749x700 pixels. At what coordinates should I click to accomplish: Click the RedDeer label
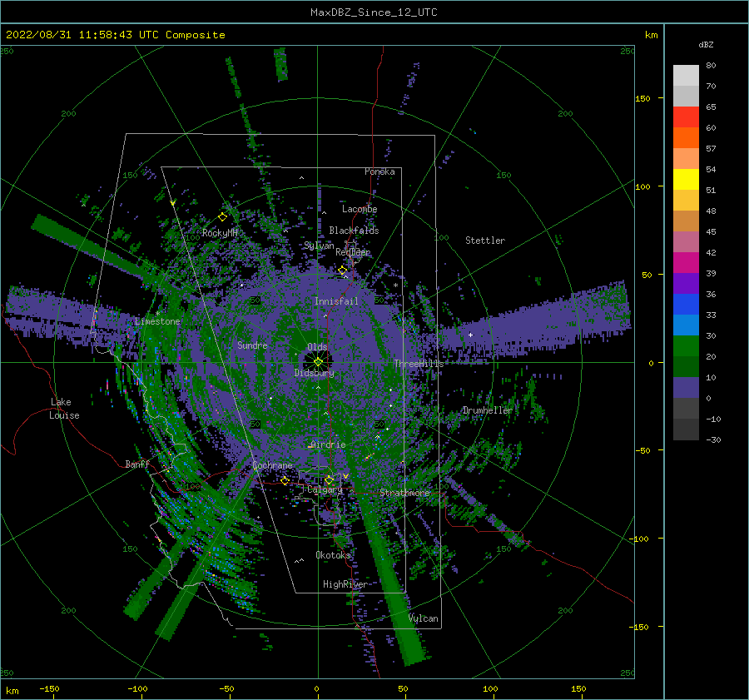(x=353, y=252)
